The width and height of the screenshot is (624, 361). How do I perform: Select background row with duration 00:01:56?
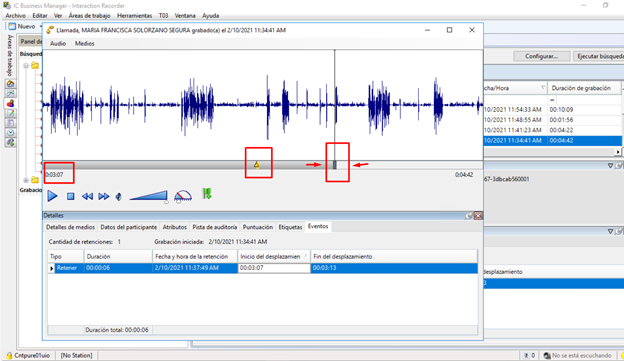pyautogui.click(x=553, y=120)
